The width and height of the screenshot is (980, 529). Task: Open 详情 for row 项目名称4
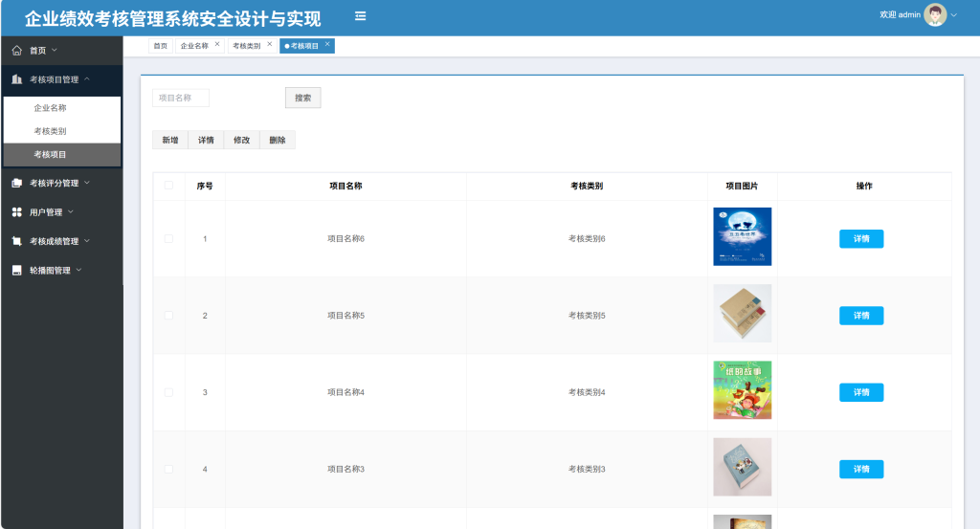point(861,392)
